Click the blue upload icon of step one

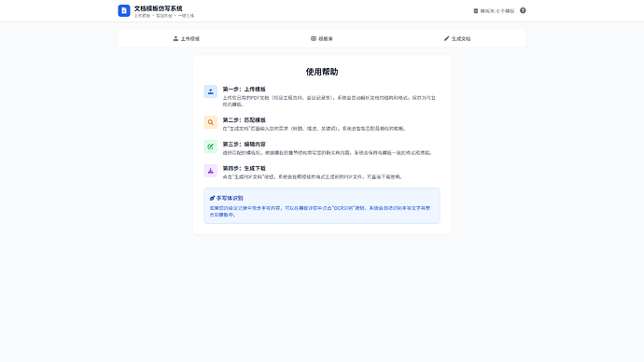[x=211, y=91]
